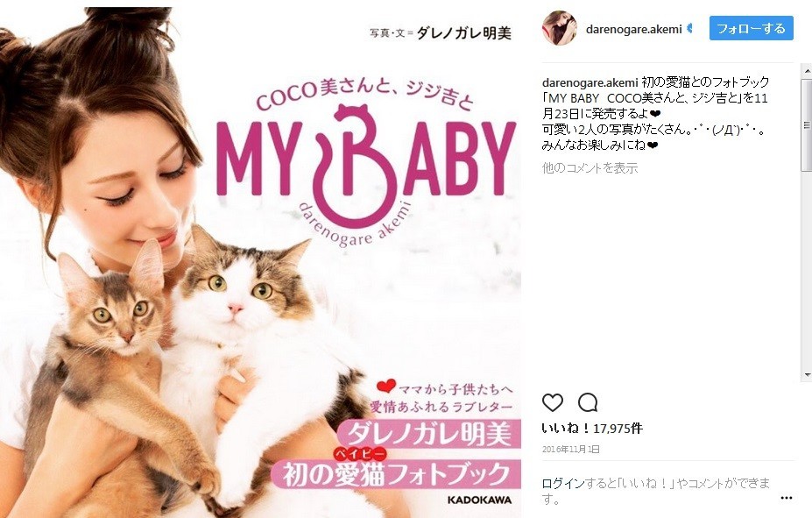Open the three-dot more options menu
The width and height of the screenshot is (812, 518).
coord(786,498)
